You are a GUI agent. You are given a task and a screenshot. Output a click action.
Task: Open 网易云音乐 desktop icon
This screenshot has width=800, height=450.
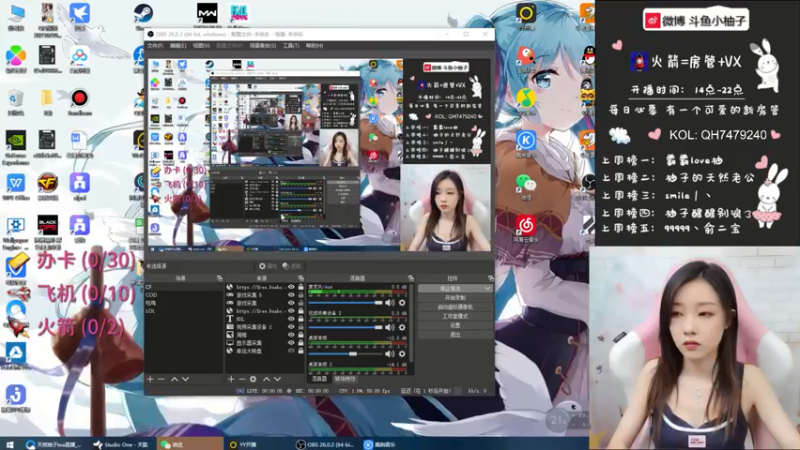(x=526, y=228)
